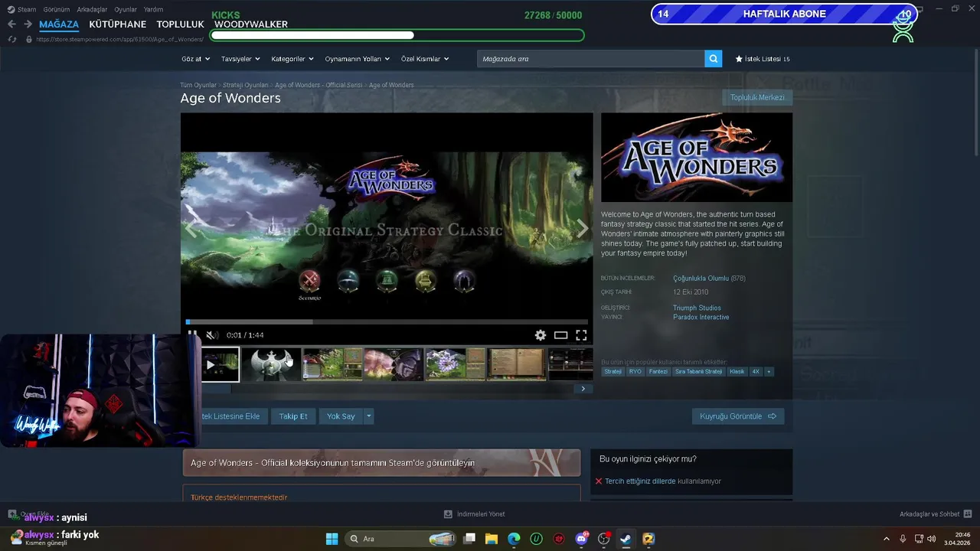Open the MAĞAZA tab
Screen dimensions: 980x551
pyautogui.click(x=59, y=24)
